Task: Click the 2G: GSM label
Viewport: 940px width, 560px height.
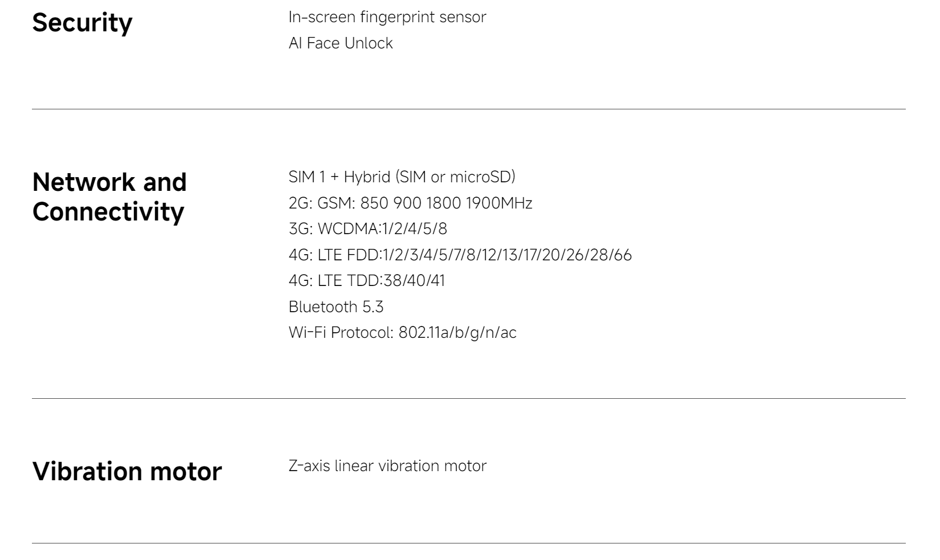Action: coord(322,203)
